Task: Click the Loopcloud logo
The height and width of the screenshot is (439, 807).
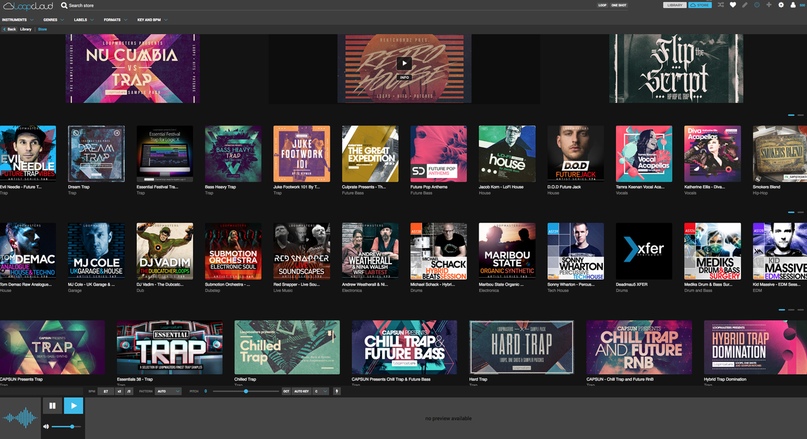Action: tap(28, 5)
